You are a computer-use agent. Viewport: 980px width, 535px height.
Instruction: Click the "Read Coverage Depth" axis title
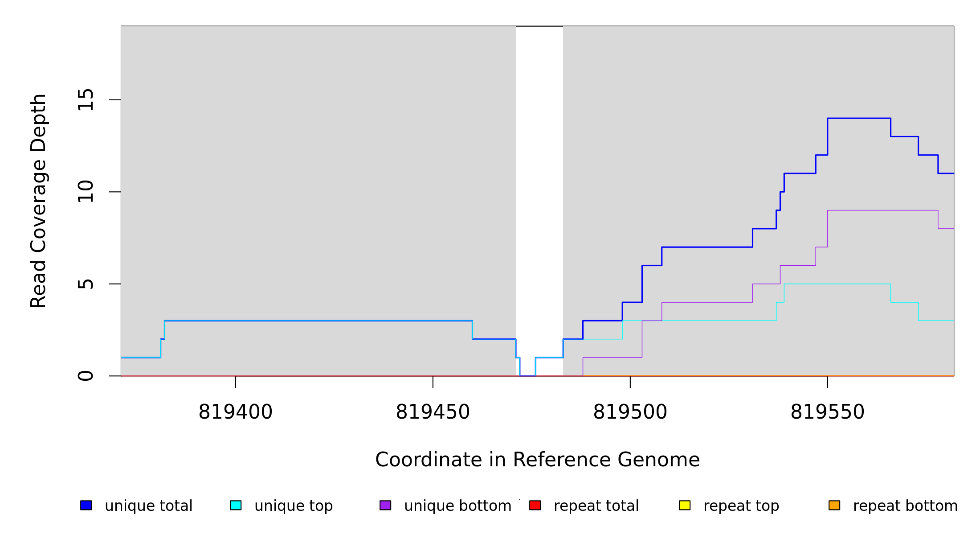(38, 201)
